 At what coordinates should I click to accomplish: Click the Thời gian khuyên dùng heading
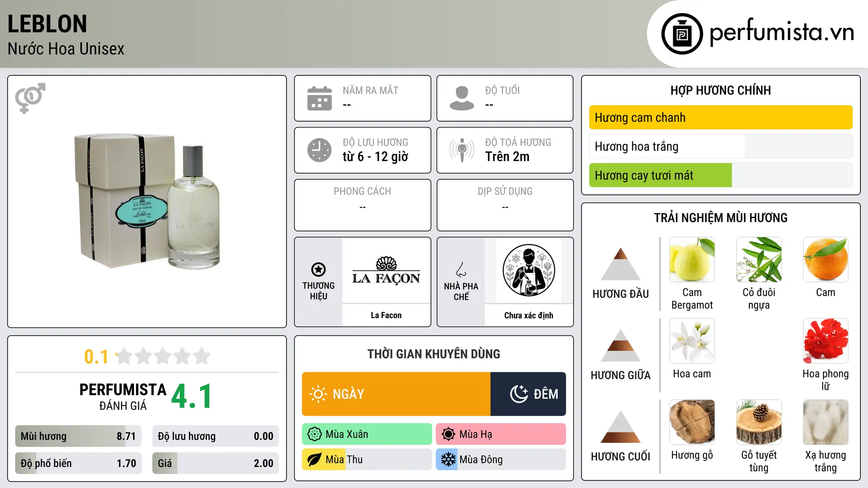click(434, 354)
